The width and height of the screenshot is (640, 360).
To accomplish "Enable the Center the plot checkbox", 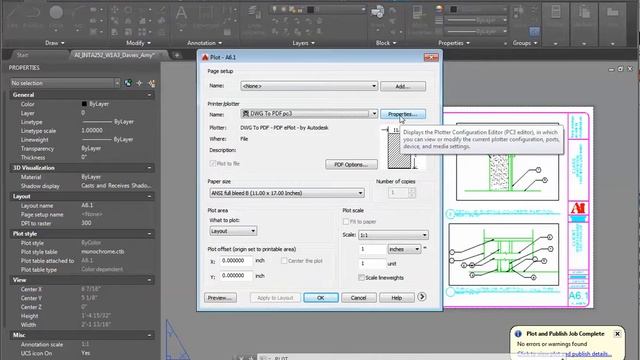I will pyautogui.click(x=284, y=261).
